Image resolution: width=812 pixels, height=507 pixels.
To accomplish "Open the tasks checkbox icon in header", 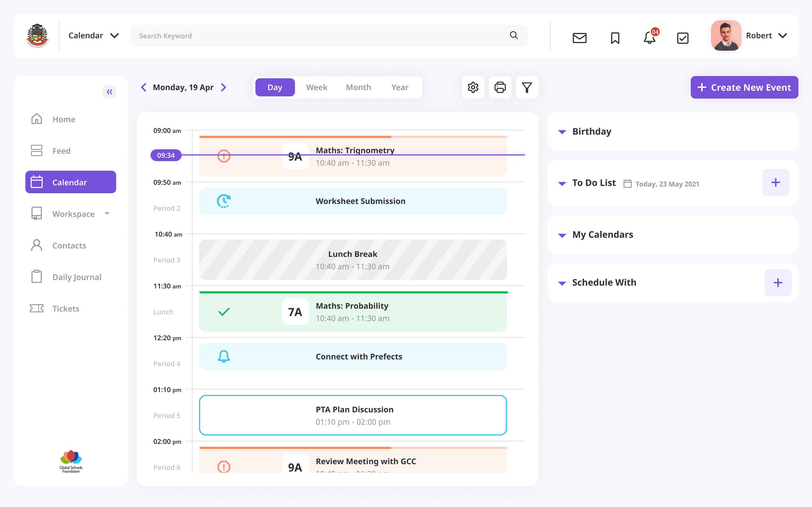I will (x=683, y=37).
